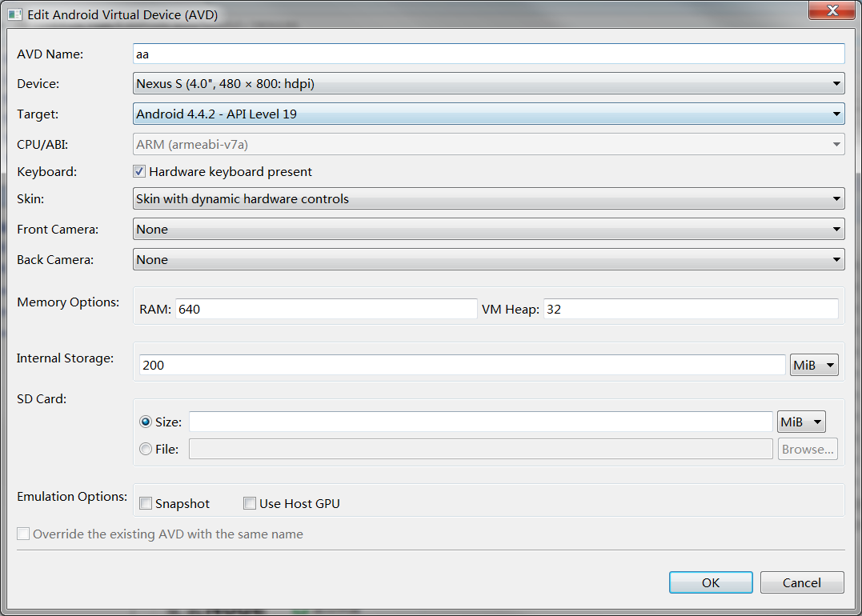Close the Edit AVD dialog

click(x=832, y=10)
